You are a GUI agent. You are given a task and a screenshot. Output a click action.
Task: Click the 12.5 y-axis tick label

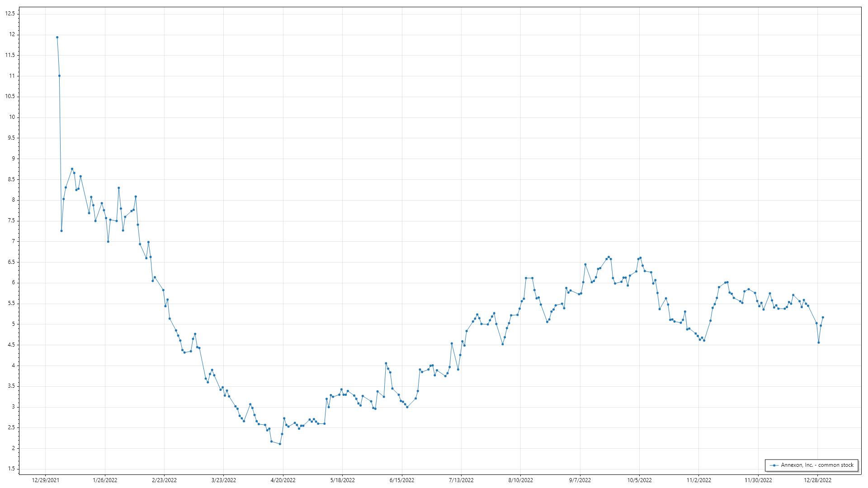coord(10,14)
